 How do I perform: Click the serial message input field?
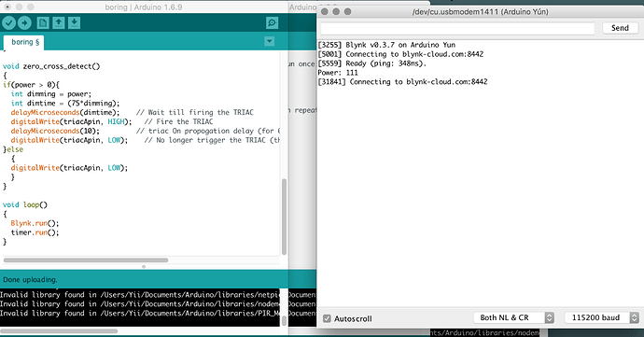[x=457, y=28]
